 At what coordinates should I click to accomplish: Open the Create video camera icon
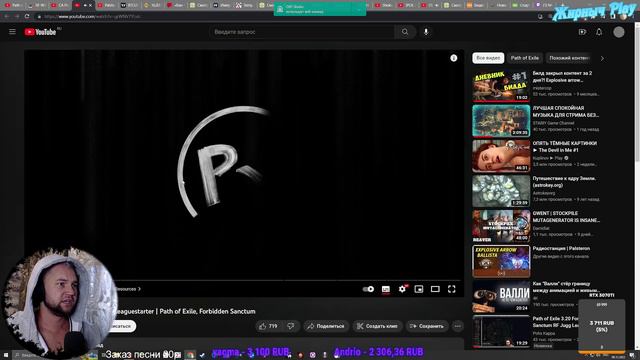582,32
